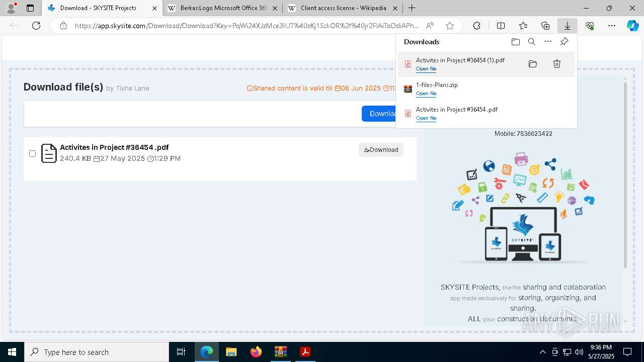Switch to Client access license Wikipedia tab

pos(344,8)
